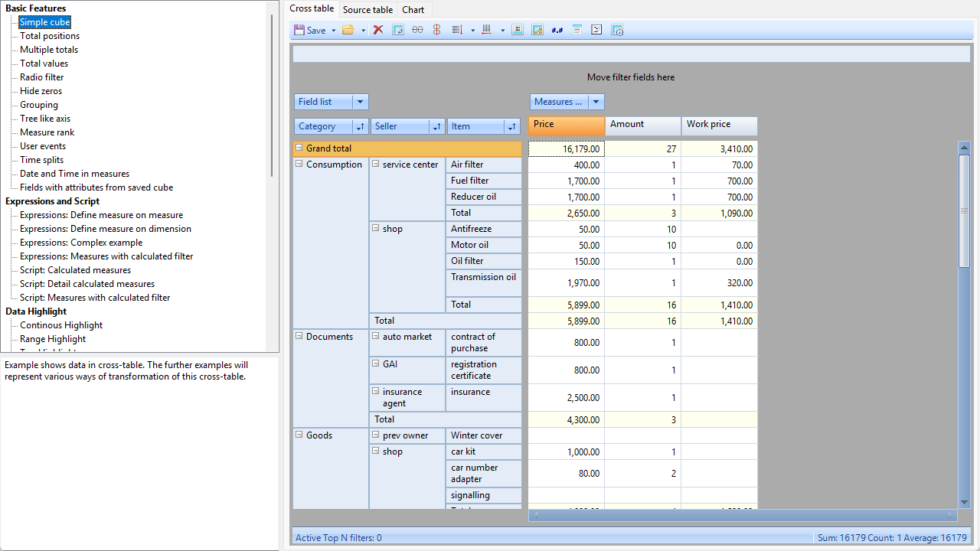Open the Measures dropdown
Viewport: 980px width, 551px height.
click(596, 102)
